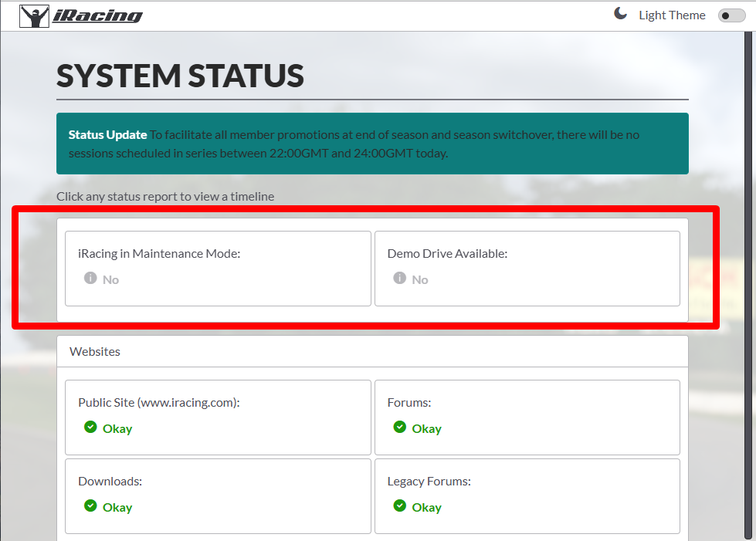View timeline for Downloads status

click(218, 495)
